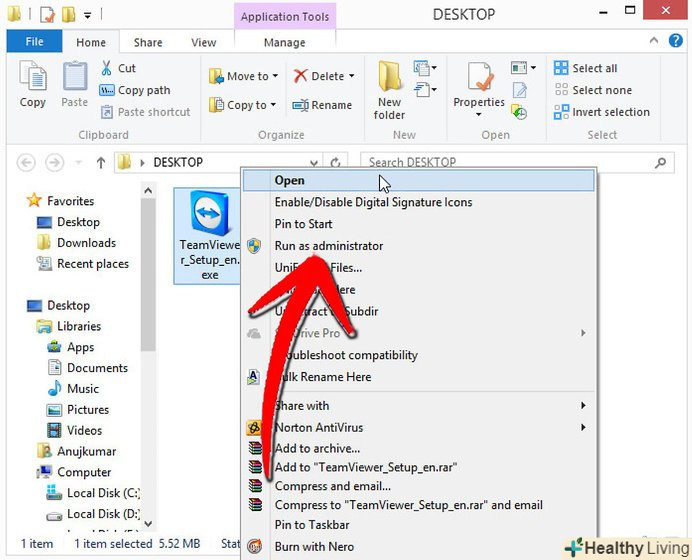This screenshot has width=692, height=560.
Task: Click Invert selection in the ribbon
Action: [x=602, y=112]
